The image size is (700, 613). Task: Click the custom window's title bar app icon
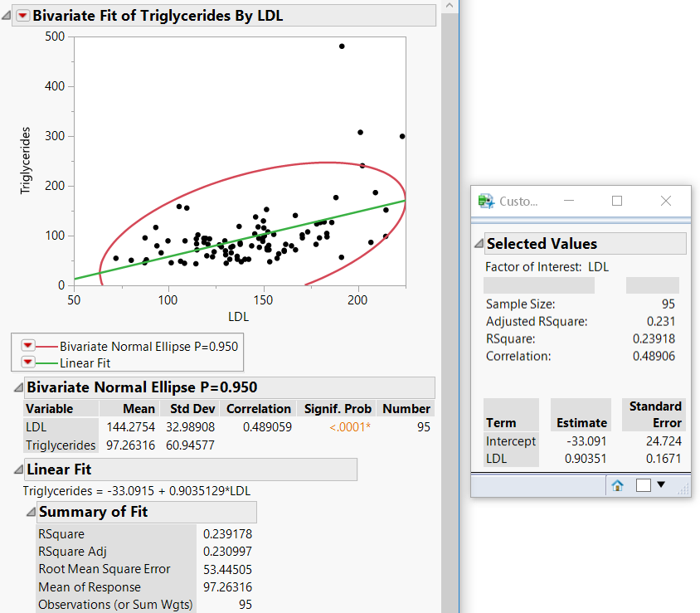click(486, 201)
